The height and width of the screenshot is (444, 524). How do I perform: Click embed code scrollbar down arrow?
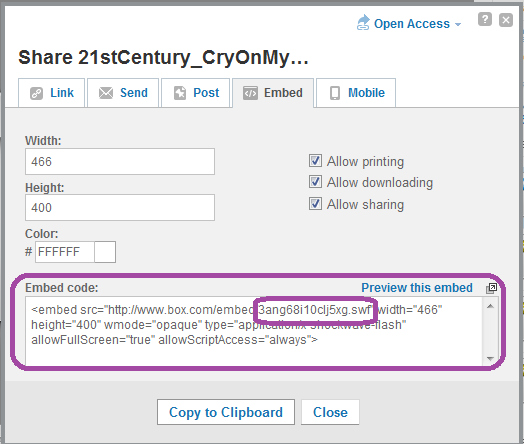coord(490,358)
